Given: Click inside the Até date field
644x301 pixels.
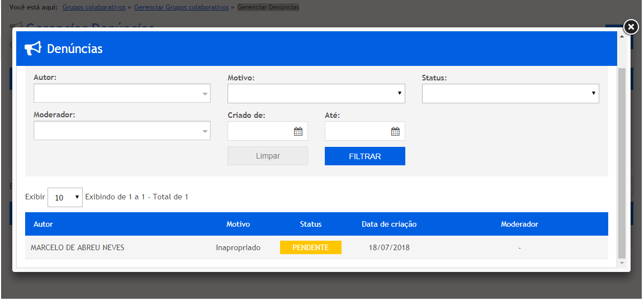Looking at the screenshot, I should [x=357, y=132].
